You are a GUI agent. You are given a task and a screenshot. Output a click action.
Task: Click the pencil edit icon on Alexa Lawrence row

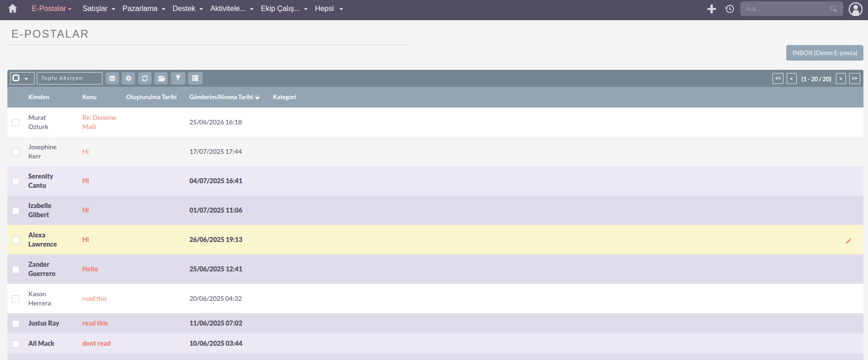click(849, 241)
